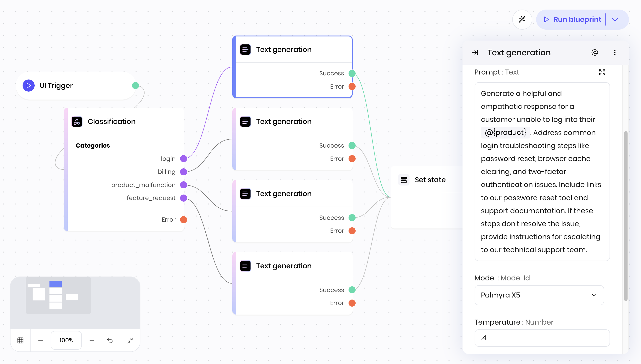Click the login category purple connector

pos(184,159)
